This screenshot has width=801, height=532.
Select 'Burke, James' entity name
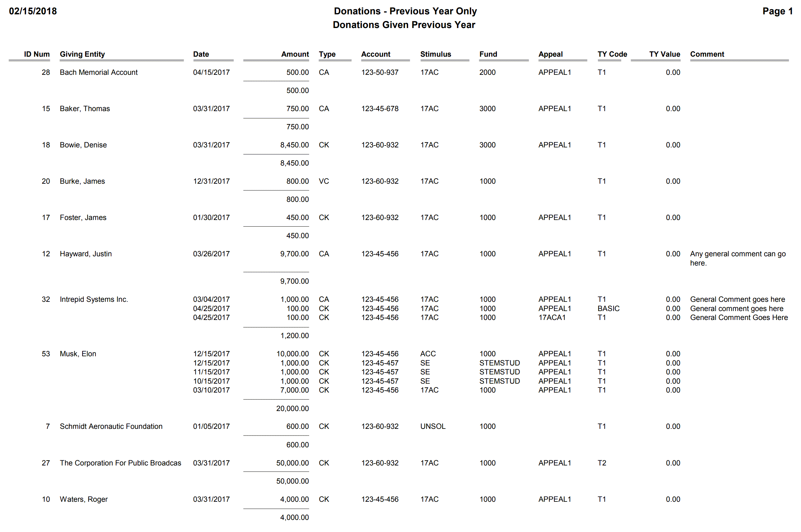pos(82,181)
